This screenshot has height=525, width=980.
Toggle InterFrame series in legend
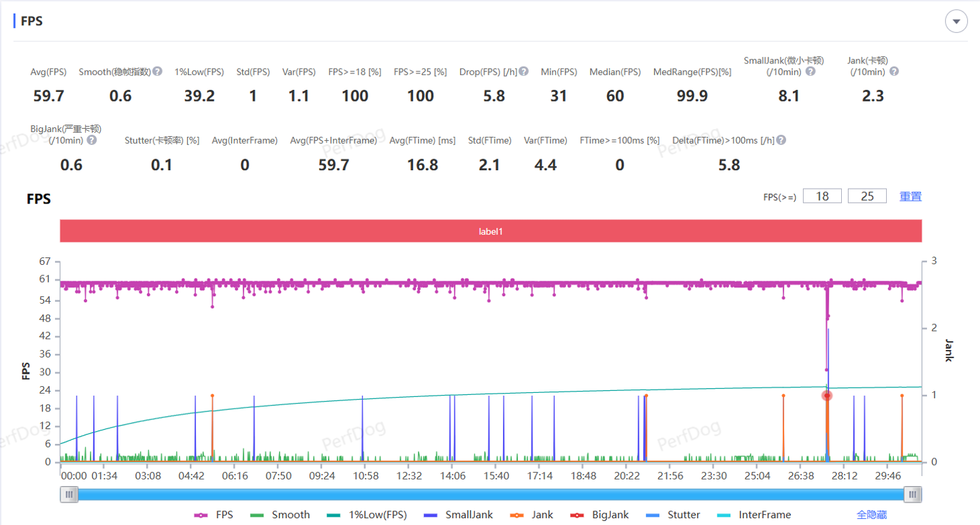[x=754, y=515]
